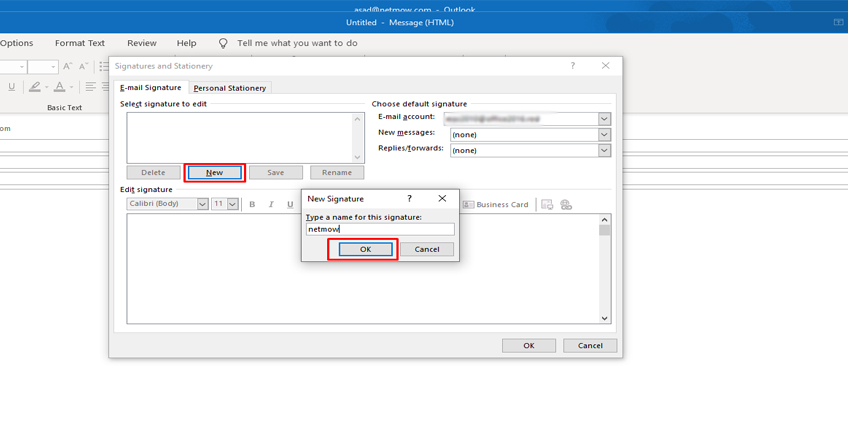Open the New messages signature dropdown
Viewport: 848px width, 447px height.
point(604,135)
